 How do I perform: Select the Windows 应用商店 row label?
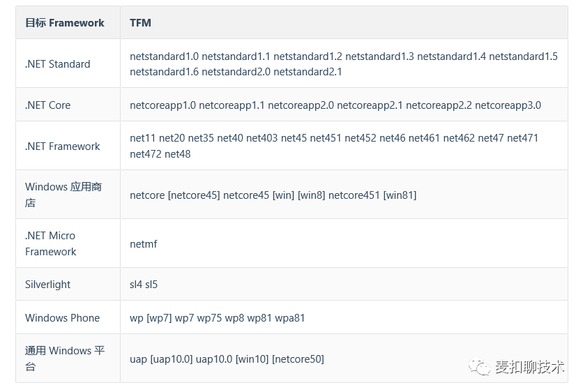(63, 195)
